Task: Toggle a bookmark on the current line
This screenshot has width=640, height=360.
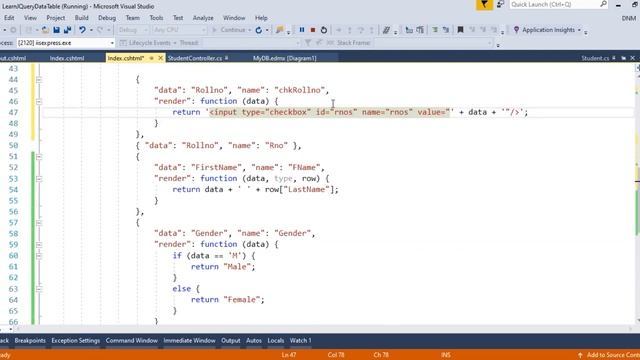Action: [x=460, y=30]
